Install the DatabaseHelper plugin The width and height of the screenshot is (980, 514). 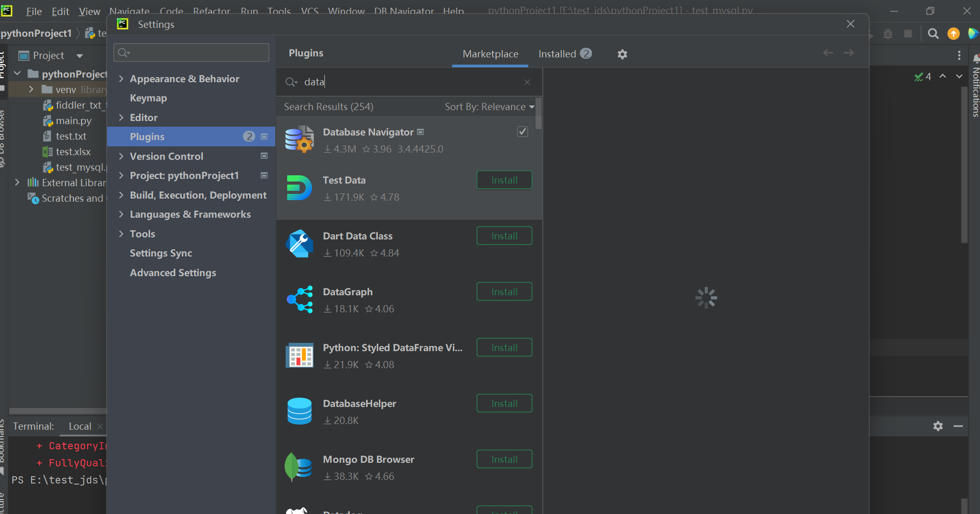[504, 403]
